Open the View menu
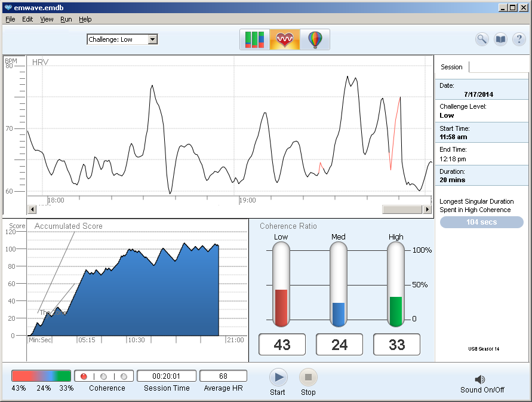The width and height of the screenshot is (532, 402). coord(47,19)
